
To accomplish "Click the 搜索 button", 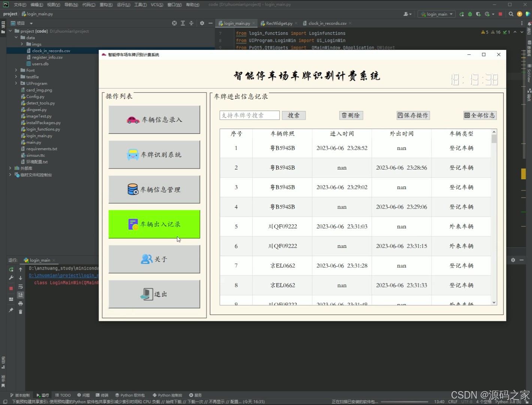I will tap(294, 115).
